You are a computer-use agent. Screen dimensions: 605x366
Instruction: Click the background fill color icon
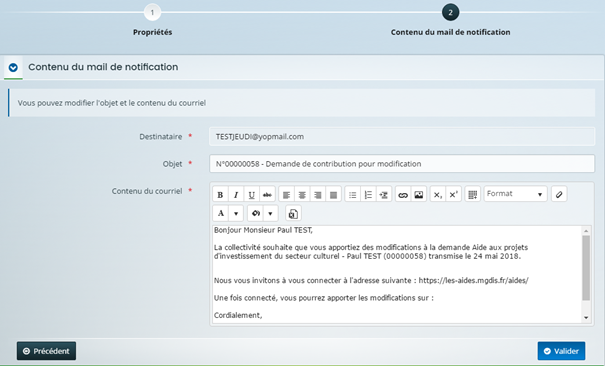pyautogui.click(x=255, y=213)
